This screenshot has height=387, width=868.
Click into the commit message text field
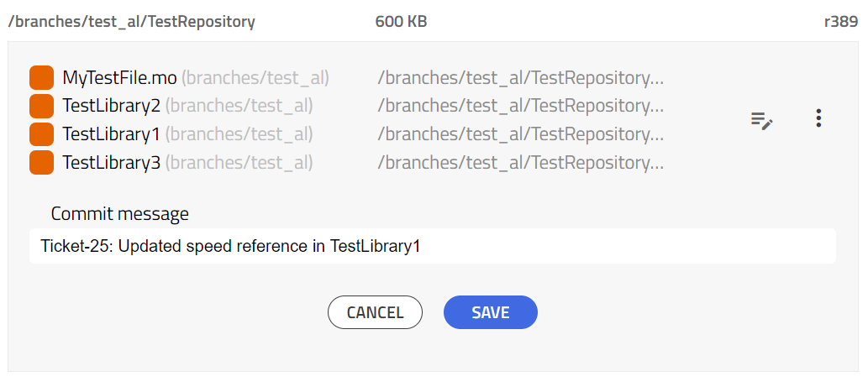click(x=433, y=246)
